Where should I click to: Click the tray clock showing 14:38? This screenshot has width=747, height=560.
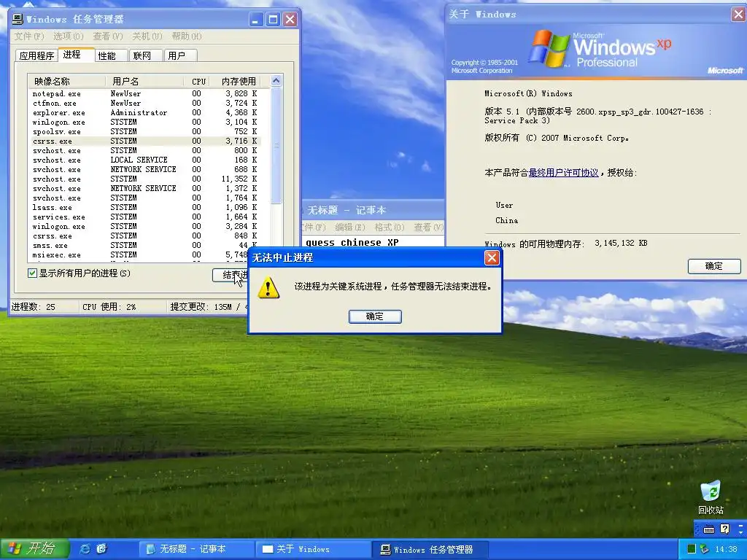pyautogui.click(x=726, y=549)
